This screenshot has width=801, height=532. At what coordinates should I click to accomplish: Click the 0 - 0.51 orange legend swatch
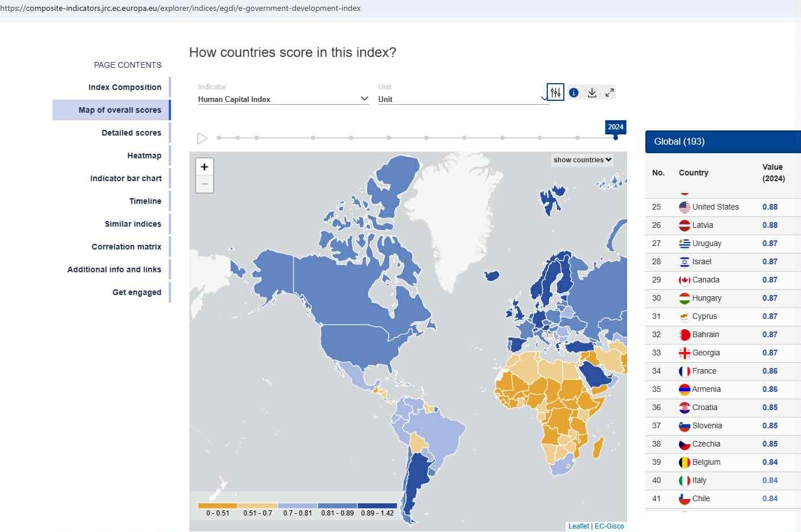point(217,506)
